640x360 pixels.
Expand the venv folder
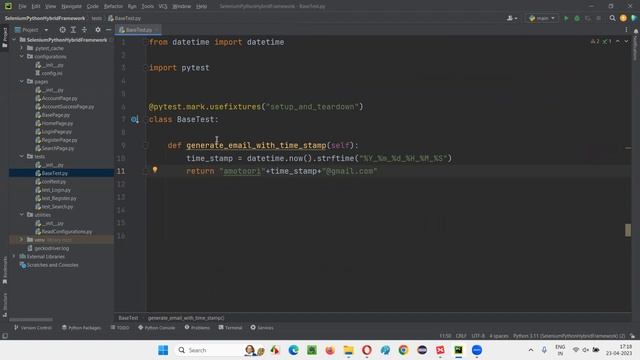point(22,240)
